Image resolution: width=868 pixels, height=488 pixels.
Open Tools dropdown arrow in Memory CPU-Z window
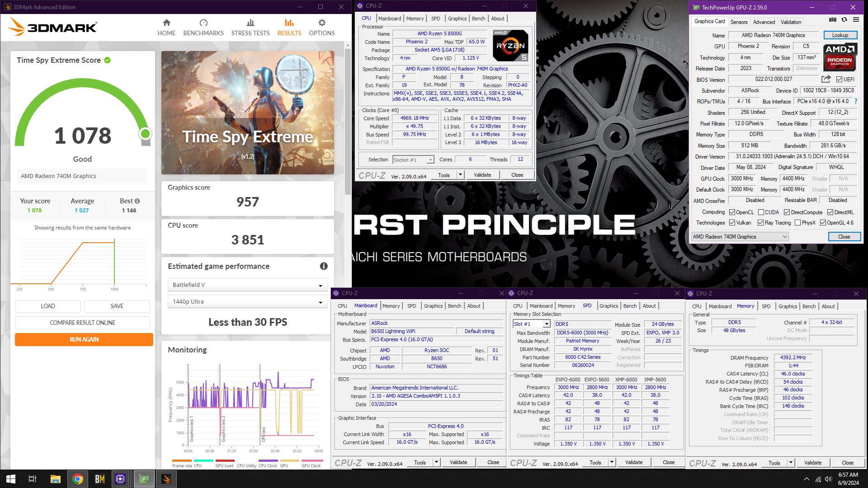tap(791, 463)
